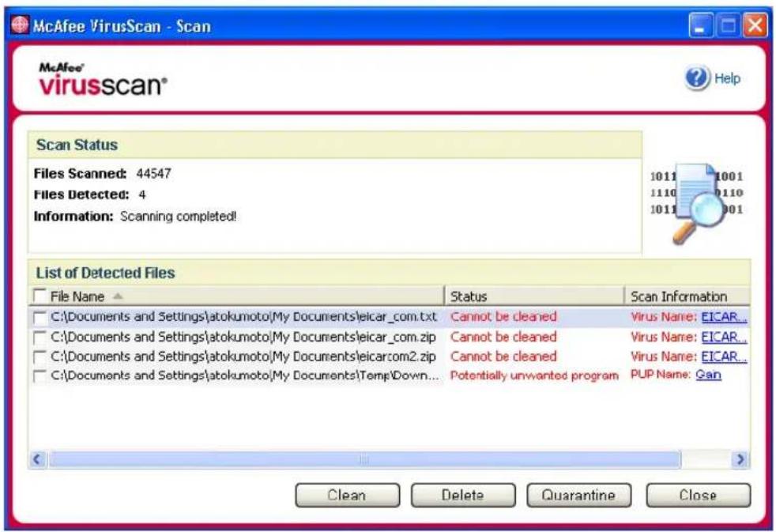Select the eicarcom2.zip file path row
The width and height of the screenshot is (776, 532).
click(x=243, y=357)
